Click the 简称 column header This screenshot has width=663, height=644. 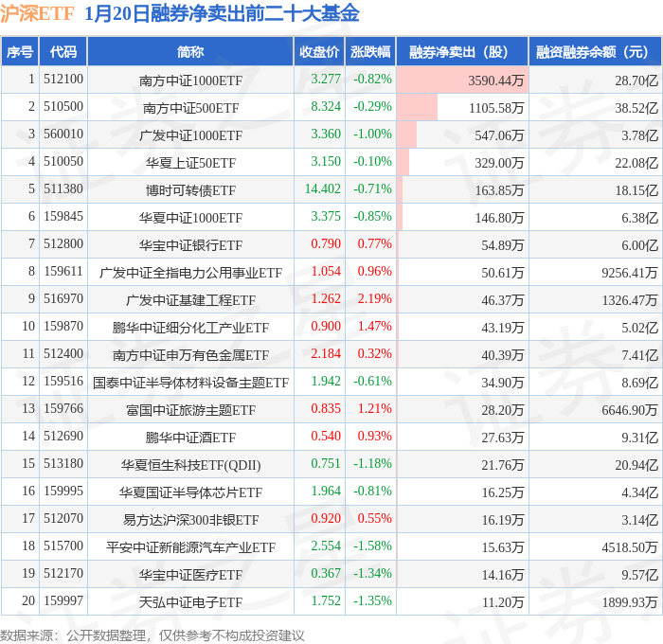tap(190, 51)
